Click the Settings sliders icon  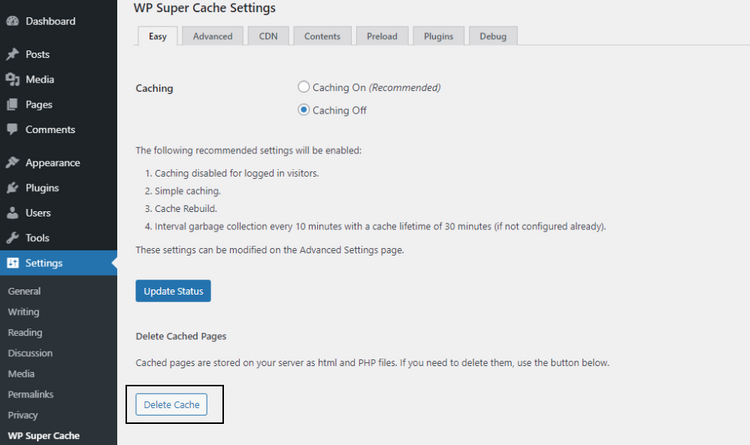click(x=13, y=263)
